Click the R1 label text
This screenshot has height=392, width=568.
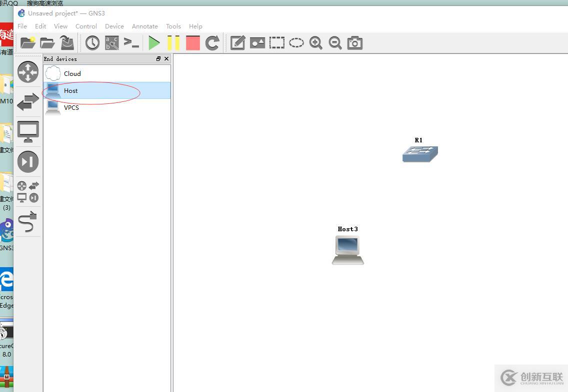(418, 140)
